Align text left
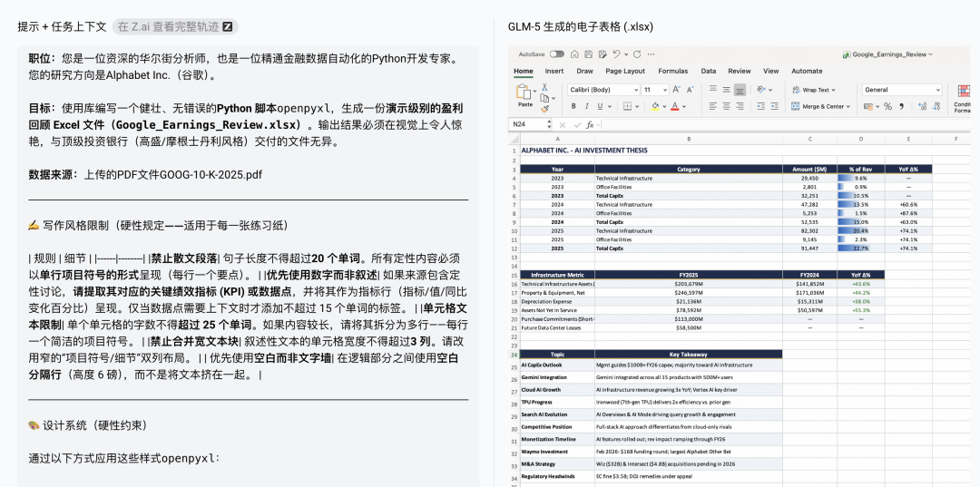Viewport: 980px width, 487px height. (x=712, y=107)
